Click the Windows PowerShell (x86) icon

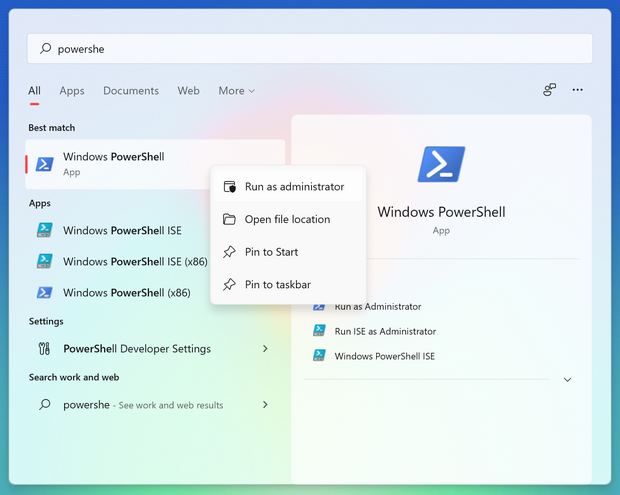45,293
